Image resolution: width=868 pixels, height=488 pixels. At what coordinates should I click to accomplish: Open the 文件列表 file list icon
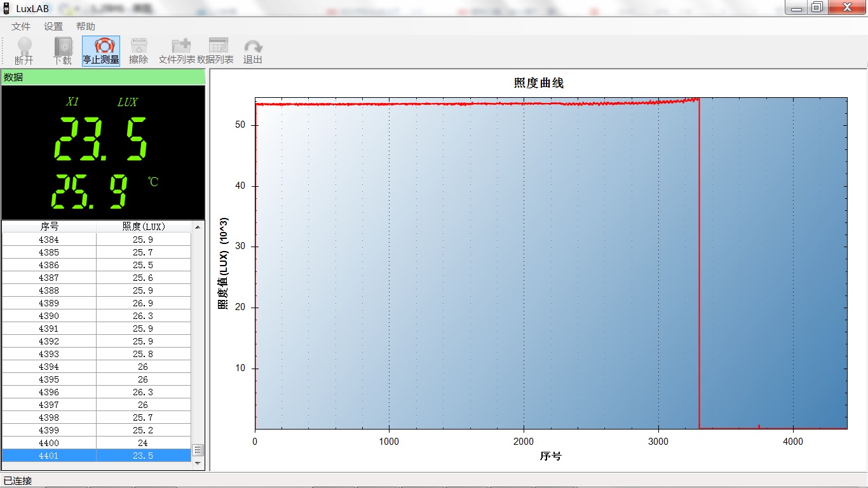pos(177,51)
